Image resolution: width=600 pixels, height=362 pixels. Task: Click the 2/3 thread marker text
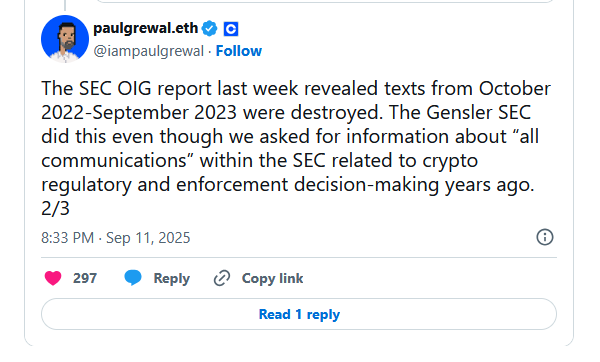point(55,209)
